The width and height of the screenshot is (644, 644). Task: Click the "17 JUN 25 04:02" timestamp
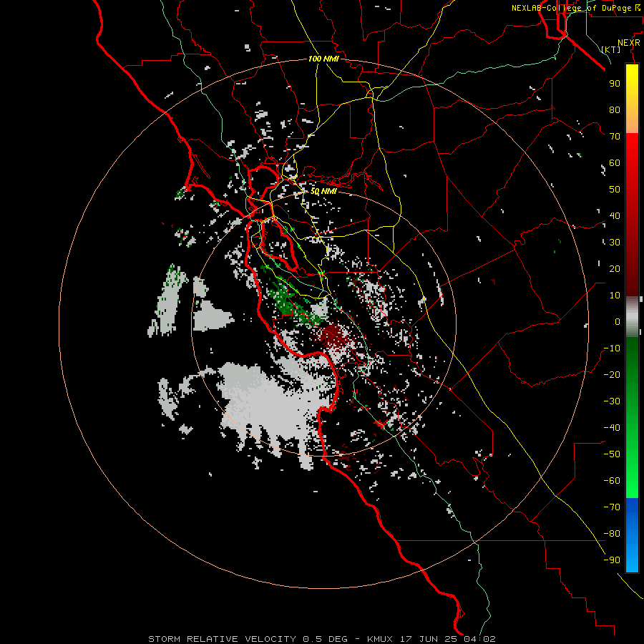448,639
